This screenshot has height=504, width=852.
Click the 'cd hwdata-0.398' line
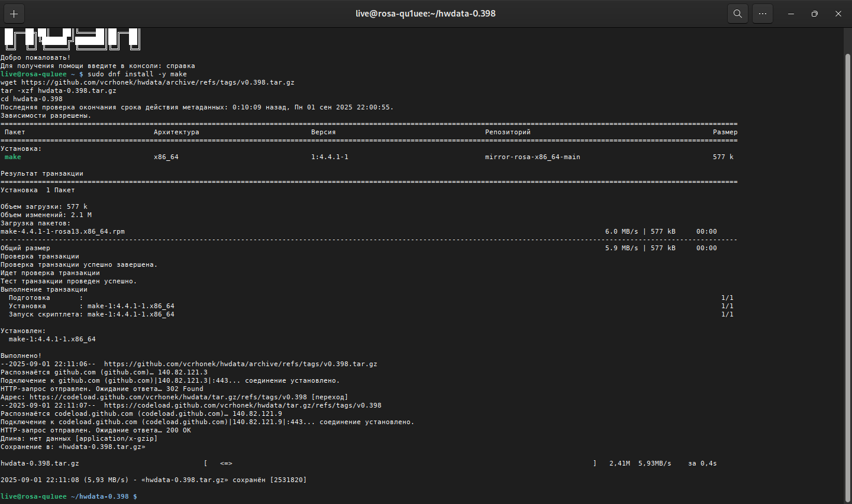tap(31, 99)
